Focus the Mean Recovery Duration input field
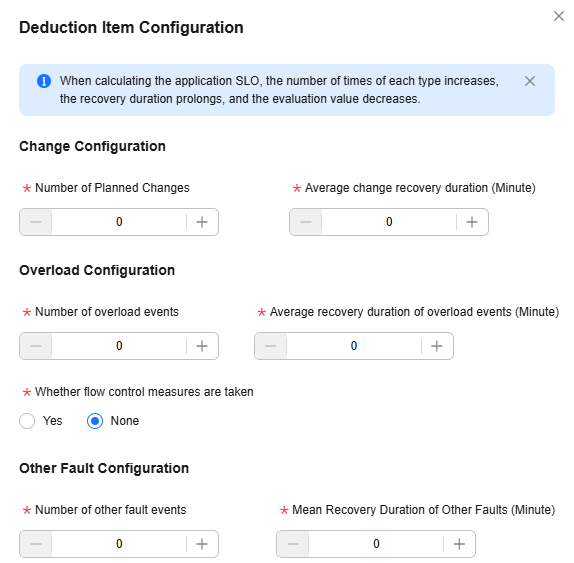574x563 pixels. click(x=376, y=544)
